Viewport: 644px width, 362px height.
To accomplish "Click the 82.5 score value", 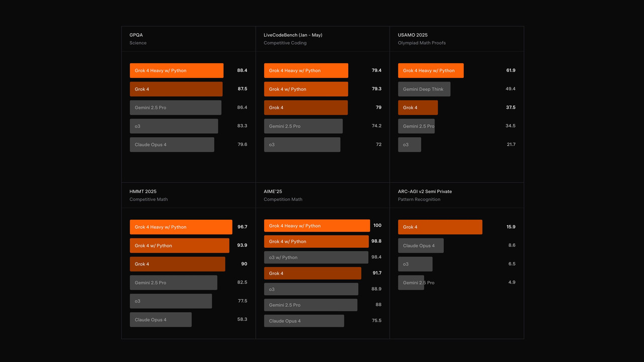I will point(242,283).
